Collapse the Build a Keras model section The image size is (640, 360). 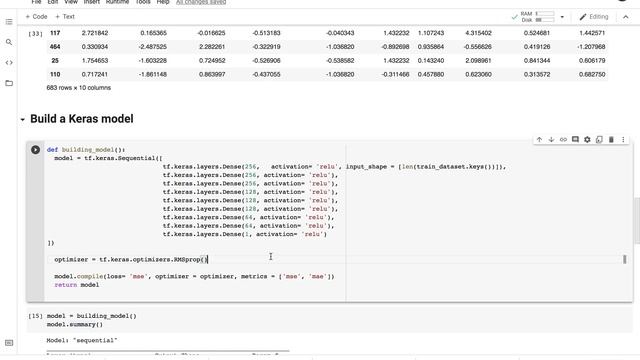coord(22,120)
